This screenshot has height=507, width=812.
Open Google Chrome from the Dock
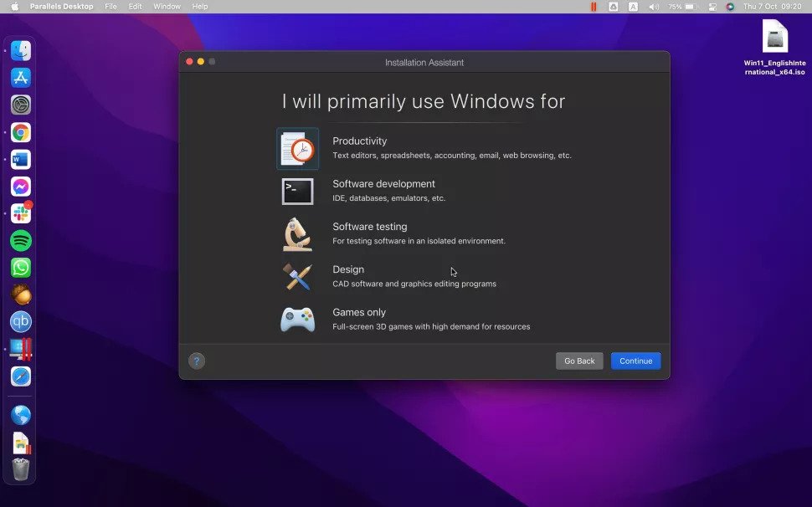point(20,132)
